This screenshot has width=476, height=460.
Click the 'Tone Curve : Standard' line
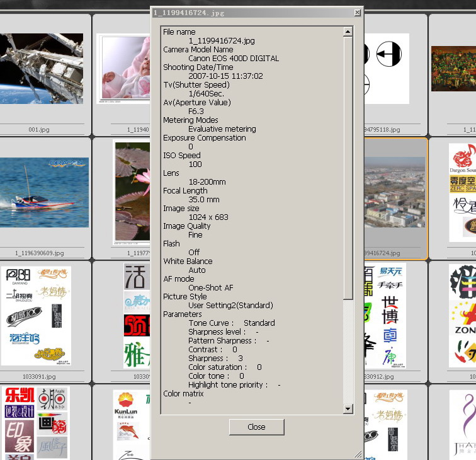pos(232,323)
